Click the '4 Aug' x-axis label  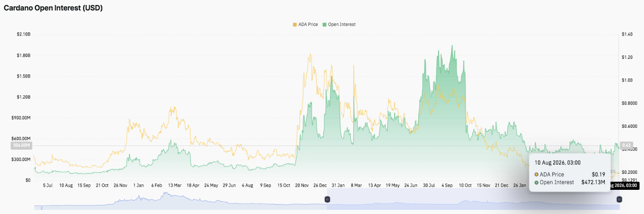[x=247, y=186]
